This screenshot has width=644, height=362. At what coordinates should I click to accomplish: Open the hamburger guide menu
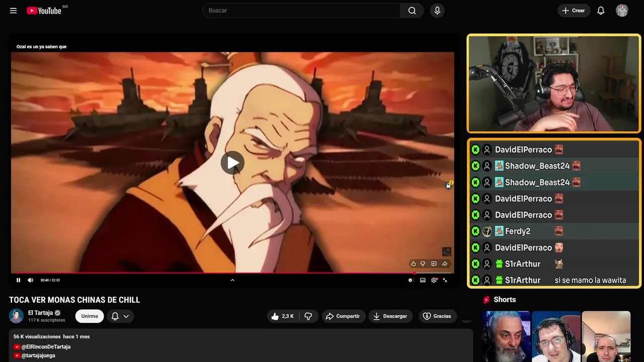pos(13,11)
